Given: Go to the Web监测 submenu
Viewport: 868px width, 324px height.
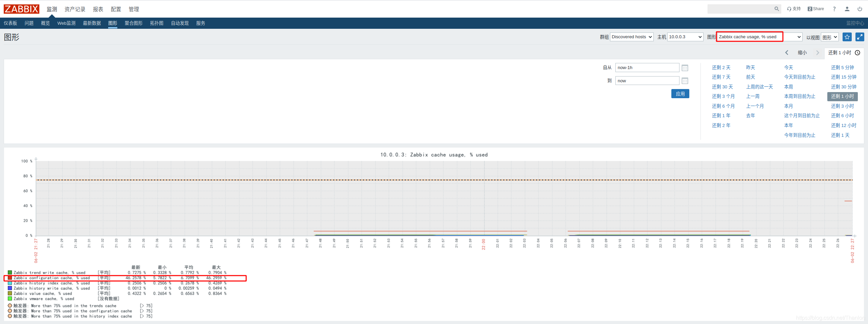Looking at the screenshot, I should pos(66,23).
